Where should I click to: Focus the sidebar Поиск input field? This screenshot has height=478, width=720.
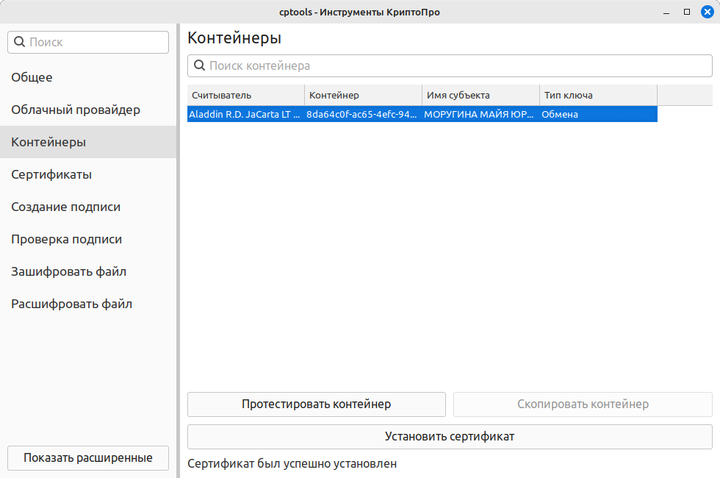click(x=88, y=42)
